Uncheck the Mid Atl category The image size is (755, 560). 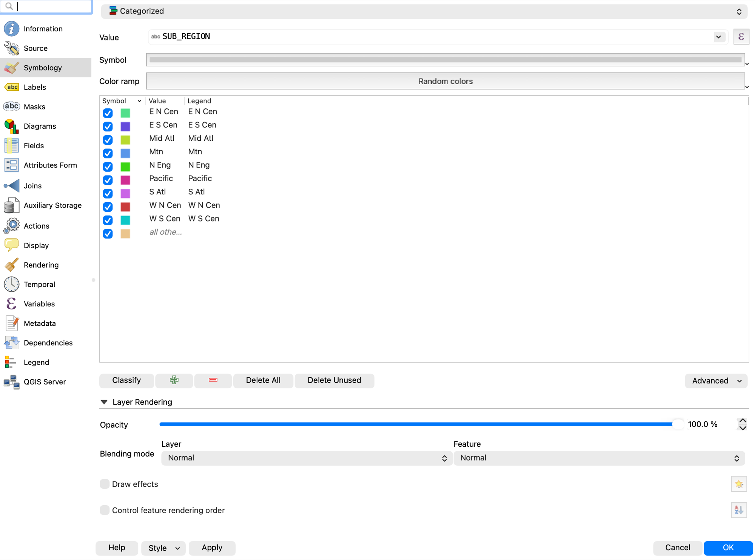(x=108, y=140)
